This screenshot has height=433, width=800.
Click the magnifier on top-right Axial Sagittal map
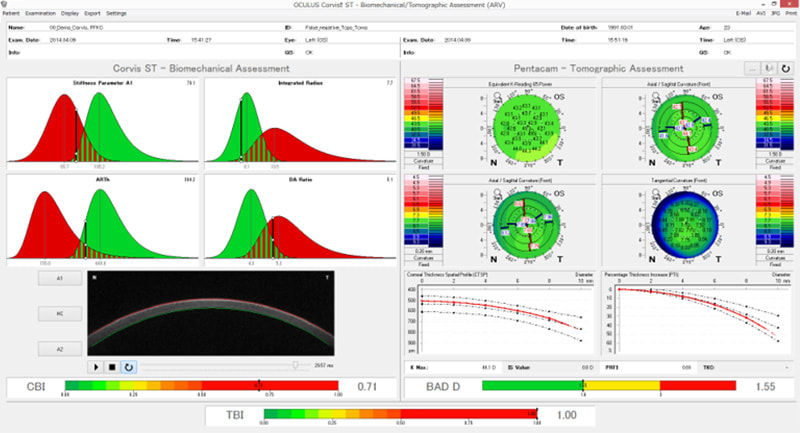point(656,95)
